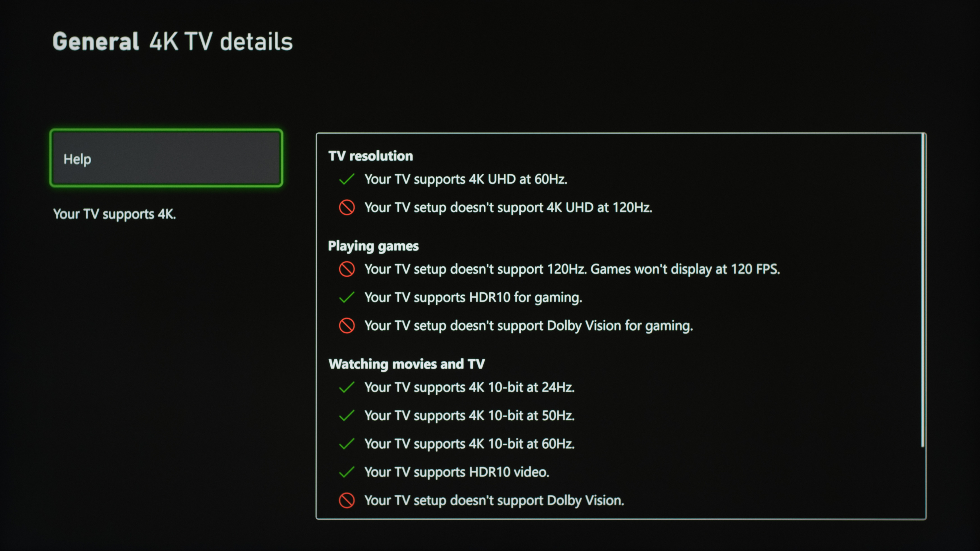Screen dimensions: 980x551
Task: Click the Watching movies and TV heading
Action: click(407, 364)
